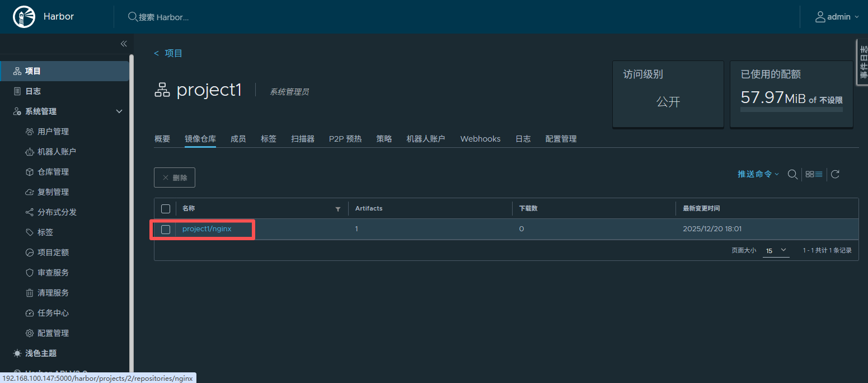Screen dimensions: 868x383
Task: Click the 删除 button
Action: [175, 178]
